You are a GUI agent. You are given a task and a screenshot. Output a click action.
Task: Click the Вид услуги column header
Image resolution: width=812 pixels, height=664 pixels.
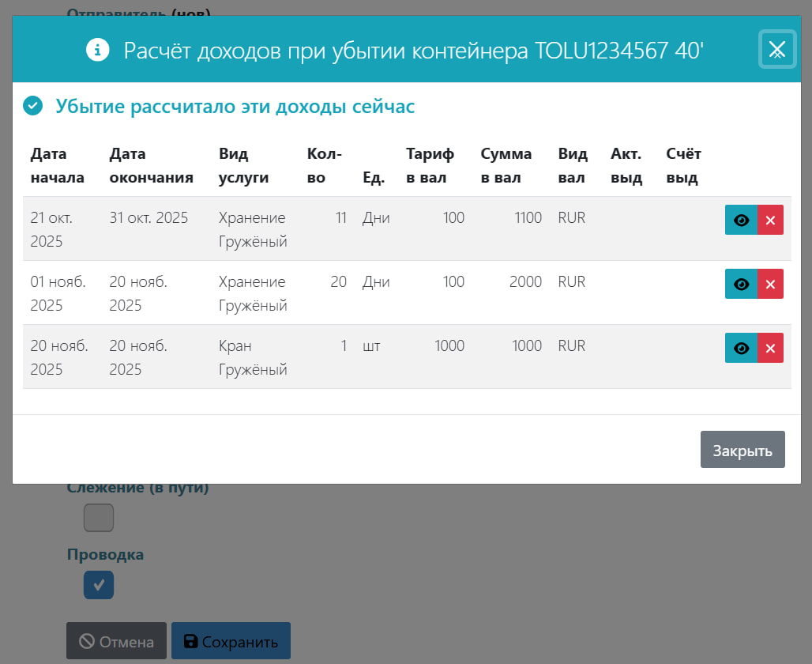coord(243,165)
